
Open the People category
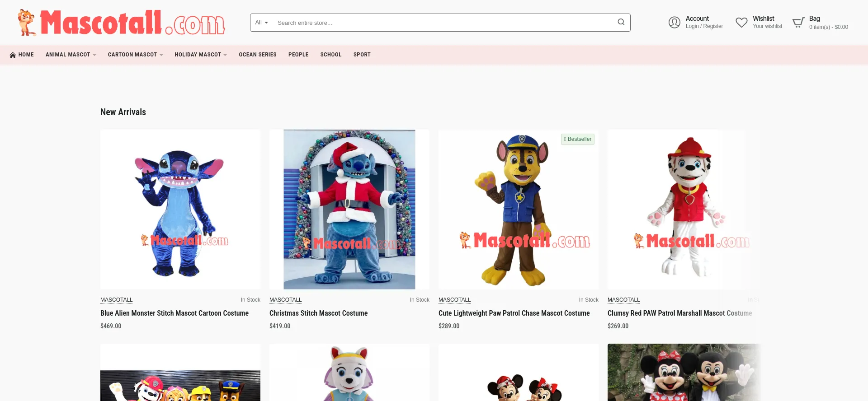click(x=298, y=55)
